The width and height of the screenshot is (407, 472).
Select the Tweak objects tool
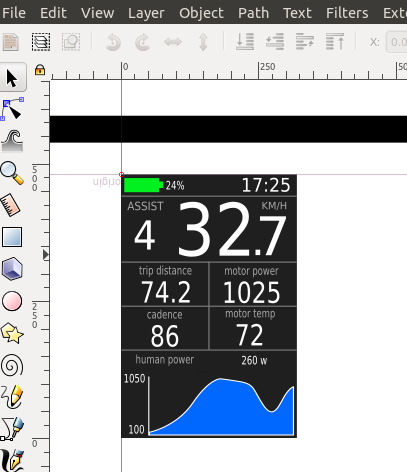click(12, 141)
